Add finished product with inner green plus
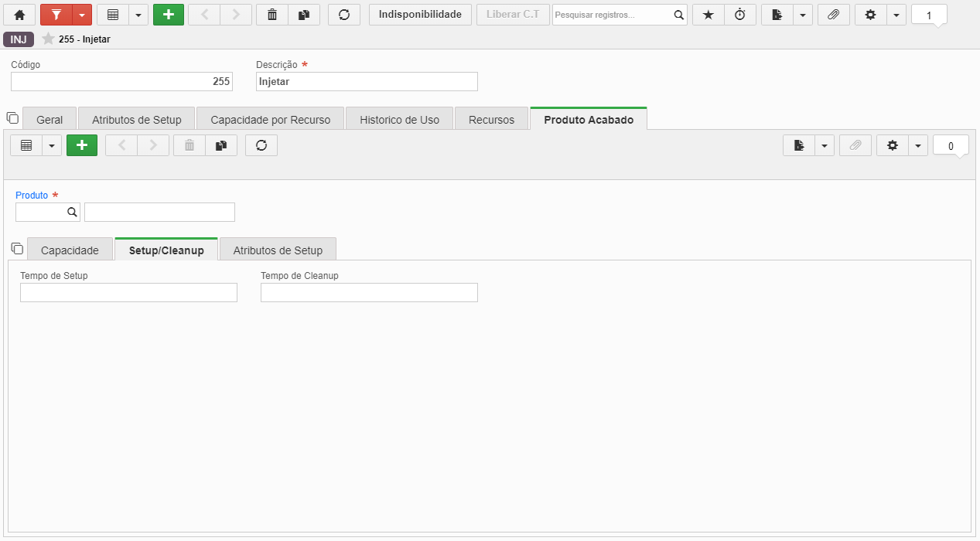980x541 pixels. 82,145
